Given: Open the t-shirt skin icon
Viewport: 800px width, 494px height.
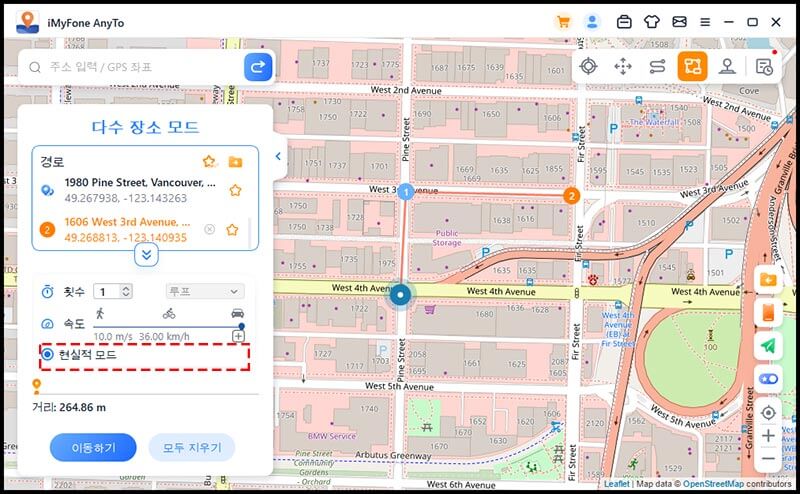Looking at the screenshot, I should click(x=652, y=22).
